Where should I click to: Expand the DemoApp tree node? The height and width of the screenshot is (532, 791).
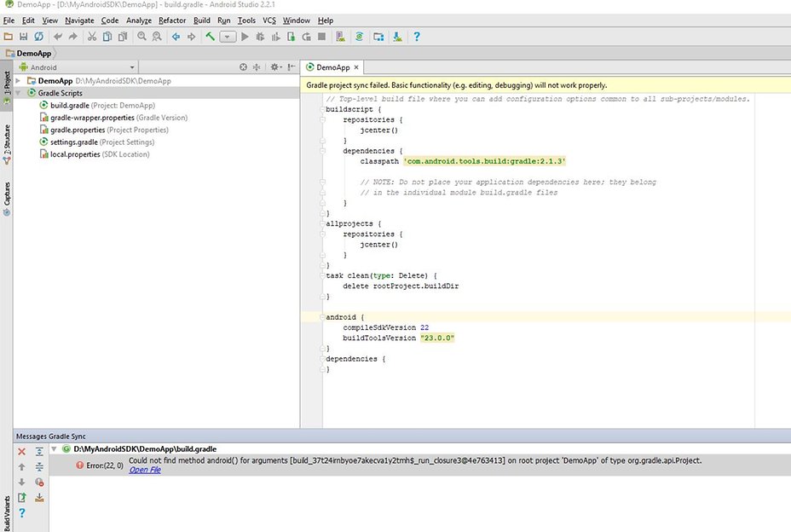pos(18,81)
